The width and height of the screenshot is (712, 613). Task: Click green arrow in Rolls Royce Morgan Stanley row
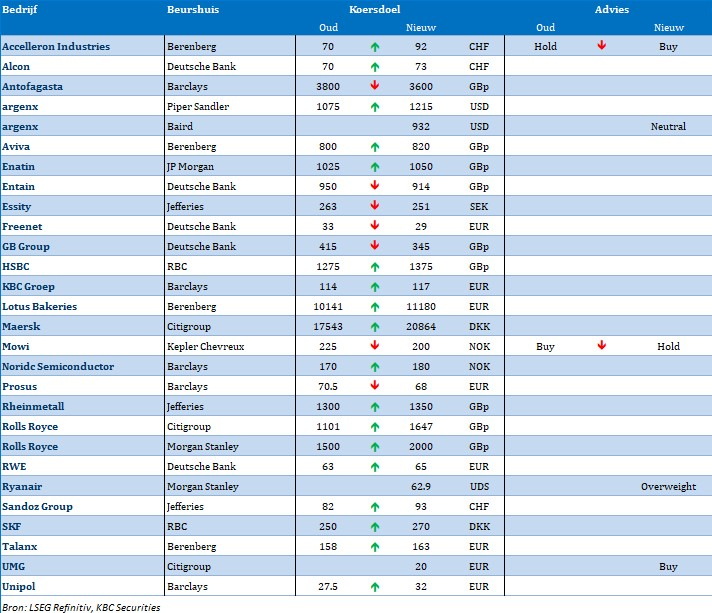click(x=375, y=446)
